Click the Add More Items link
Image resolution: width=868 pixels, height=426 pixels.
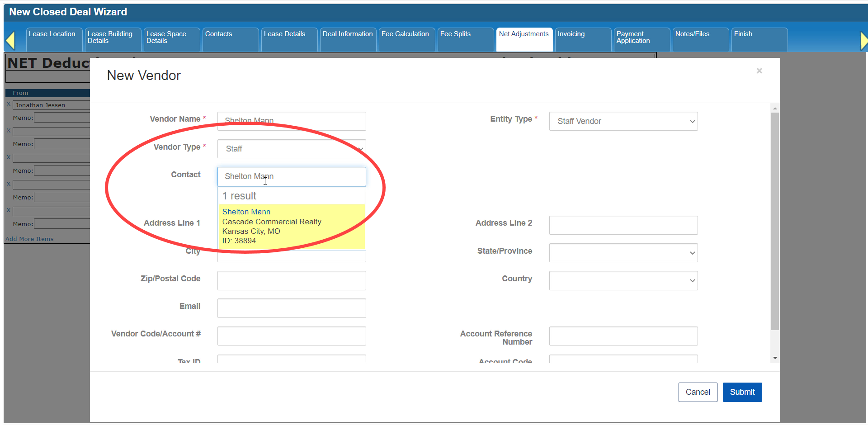tap(29, 239)
